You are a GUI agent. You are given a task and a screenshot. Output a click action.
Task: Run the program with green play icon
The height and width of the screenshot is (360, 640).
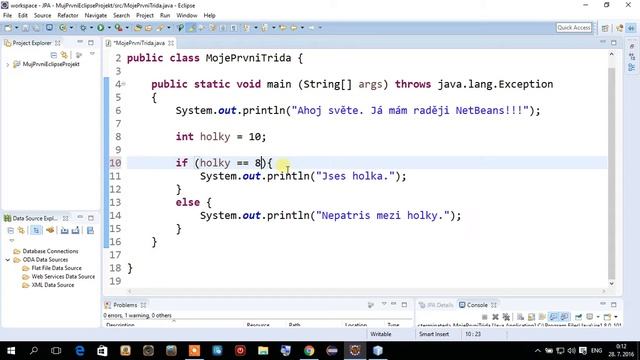pyautogui.click(x=100, y=28)
